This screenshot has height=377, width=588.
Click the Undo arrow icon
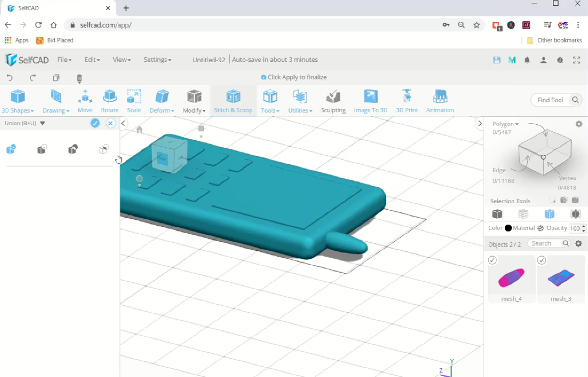tap(10, 78)
